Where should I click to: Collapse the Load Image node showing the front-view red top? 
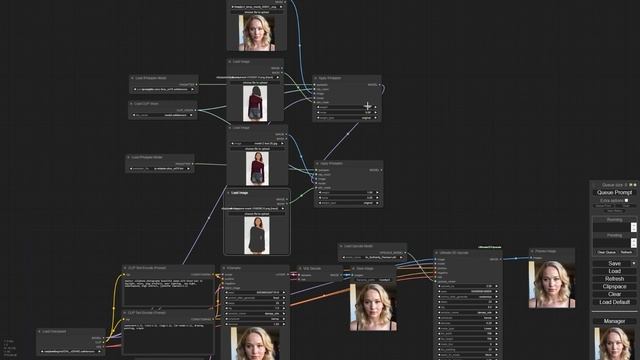(x=230, y=128)
